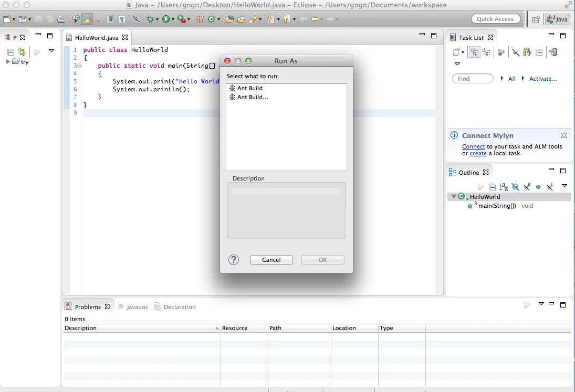Open the New wizard dropdown arrow
Viewport: 575px width, 392px height.
pos(14,19)
